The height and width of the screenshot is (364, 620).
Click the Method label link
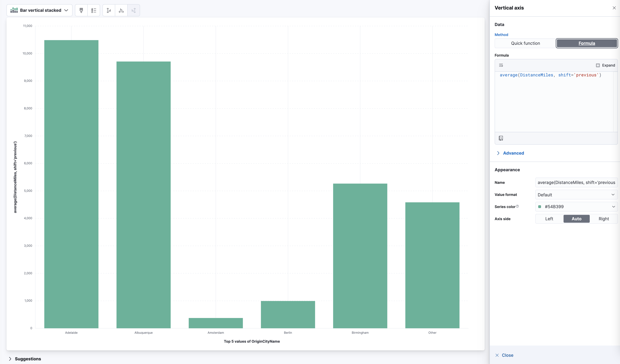tap(501, 35)
